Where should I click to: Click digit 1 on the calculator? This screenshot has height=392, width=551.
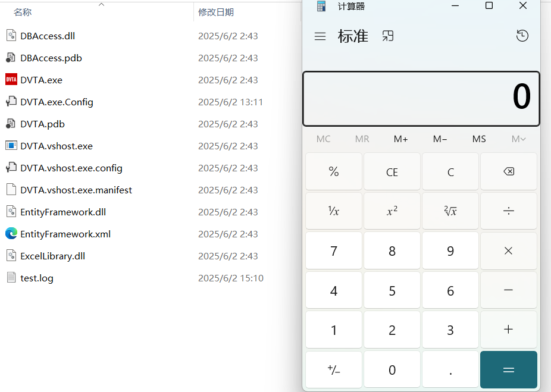point(334,330)
